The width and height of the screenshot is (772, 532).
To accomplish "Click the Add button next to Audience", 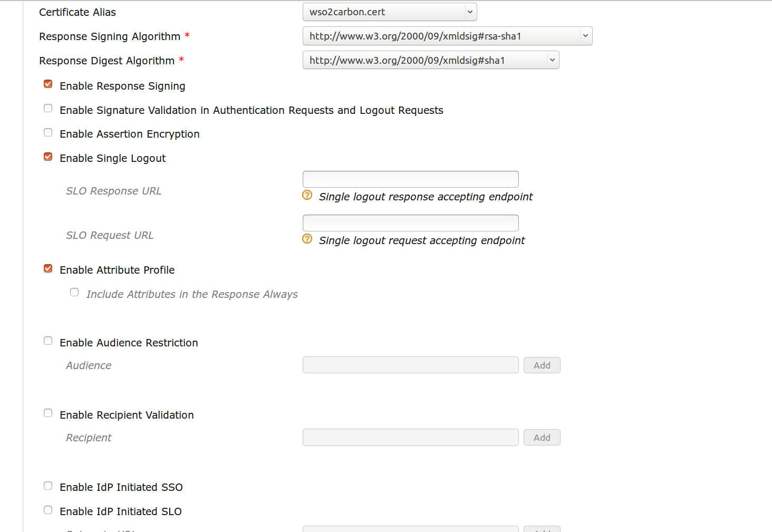I will pyautogui.click(x=542, y=365).
